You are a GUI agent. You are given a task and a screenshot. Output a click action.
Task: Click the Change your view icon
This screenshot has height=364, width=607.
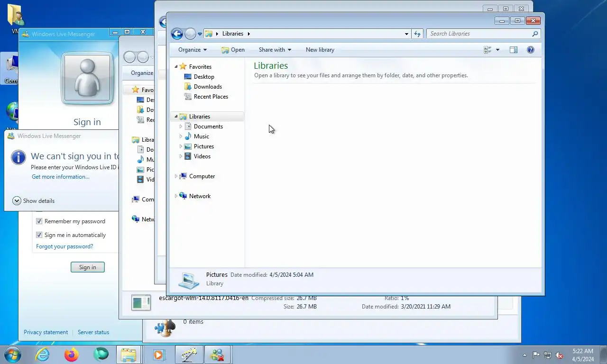coord(487,50)
